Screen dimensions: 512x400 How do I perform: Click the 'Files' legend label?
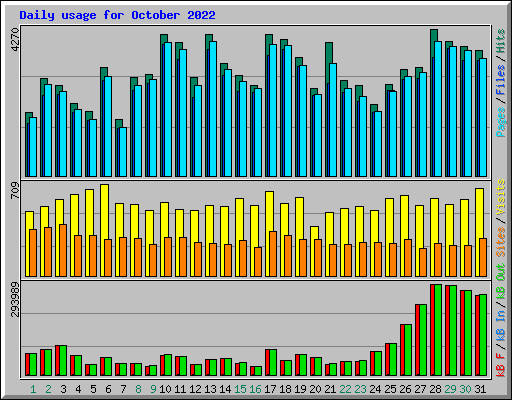(501, 80)
